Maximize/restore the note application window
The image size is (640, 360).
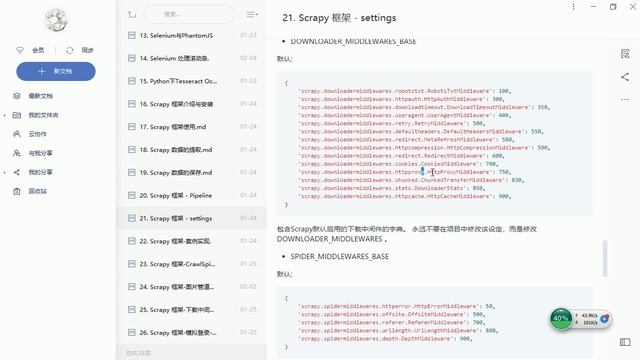point(613,7)
